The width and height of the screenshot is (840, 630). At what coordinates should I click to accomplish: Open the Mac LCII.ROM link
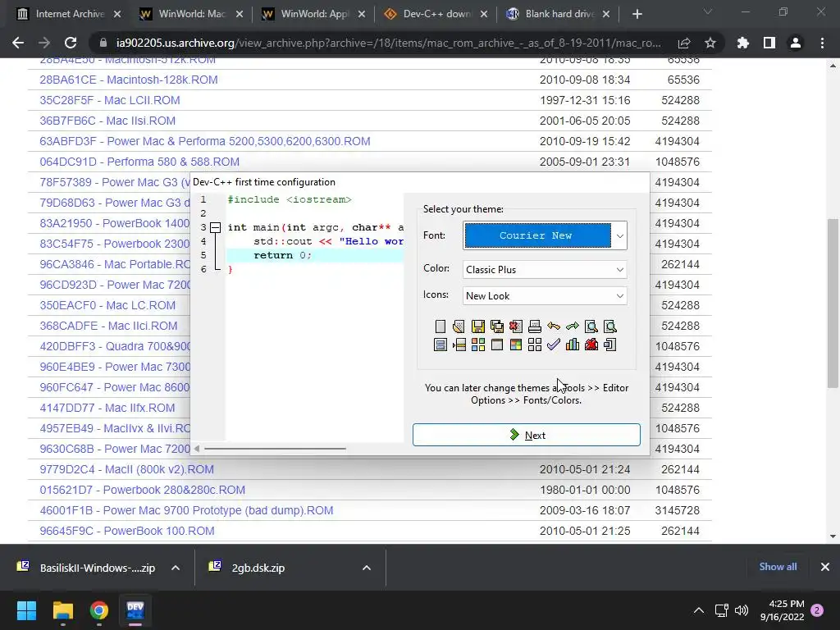tap(110, 100)
